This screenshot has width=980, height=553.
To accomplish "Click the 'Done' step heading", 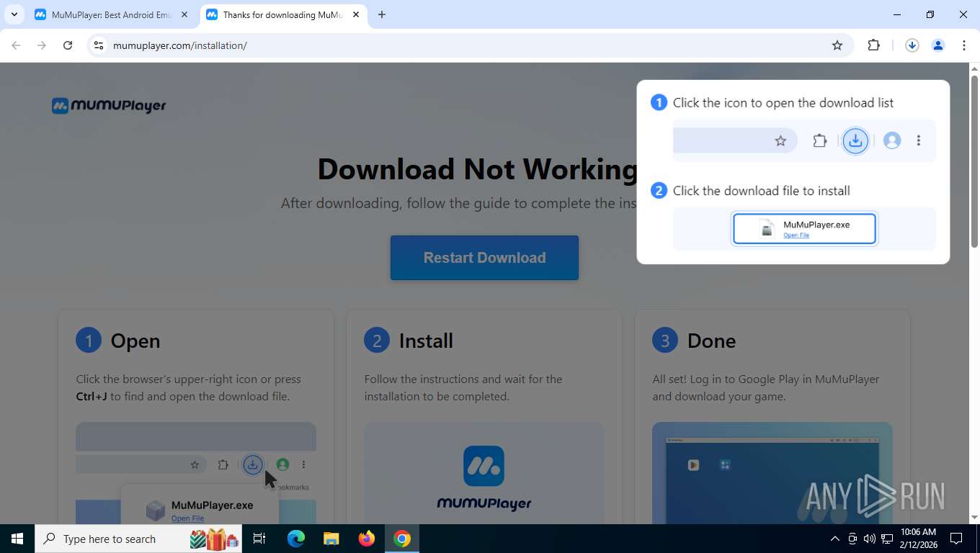I will [x=711, y=341].
